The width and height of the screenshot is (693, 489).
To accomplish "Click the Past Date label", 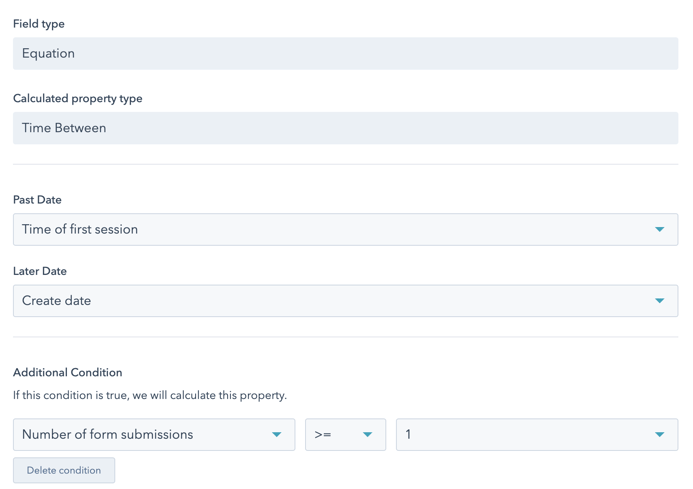I will click(37, 200).
